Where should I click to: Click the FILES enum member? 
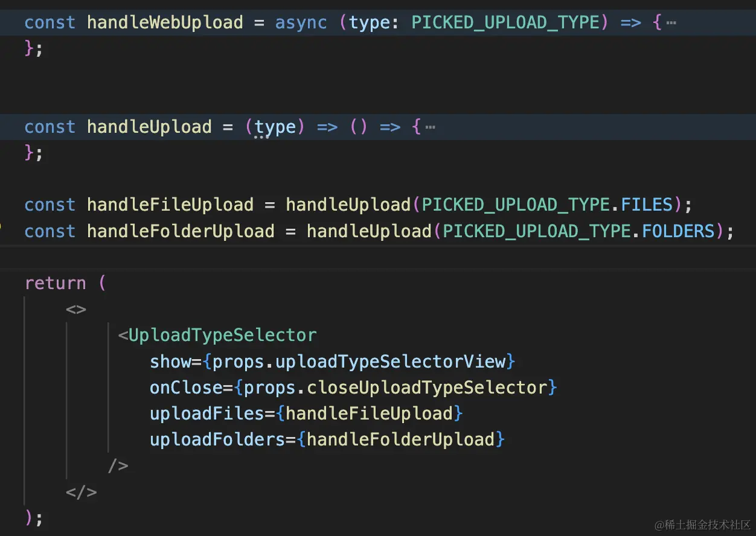click(647, 205)
